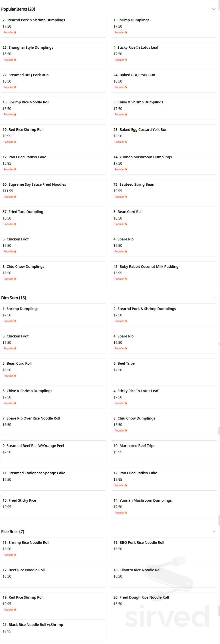Viewport: 220px width, 644px height.
Task: Click Popular flame badge under Supreme Soy Sauce Fried Noodles
Action: (10, 197)
